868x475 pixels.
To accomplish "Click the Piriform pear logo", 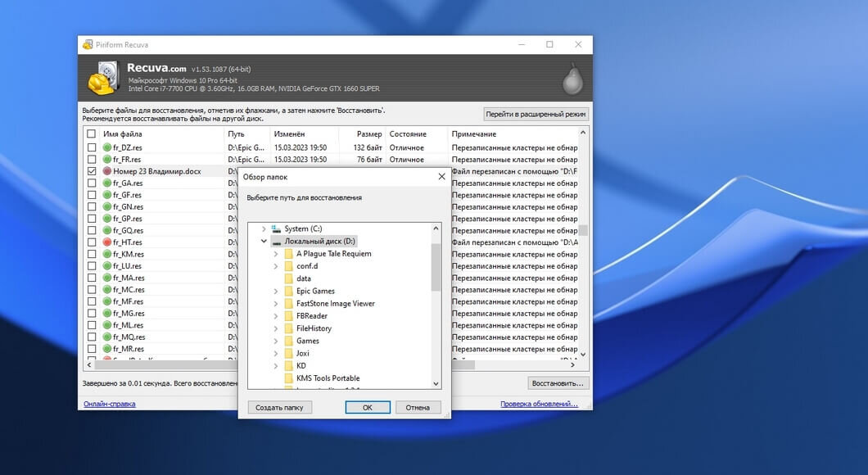I will point(572,79).
